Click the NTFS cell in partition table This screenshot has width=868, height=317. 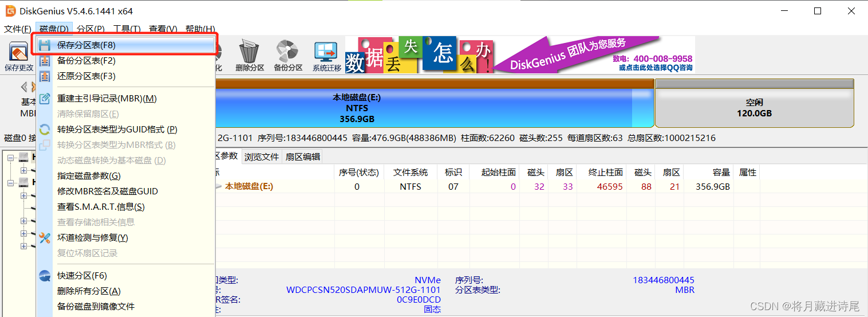[411, 187]
